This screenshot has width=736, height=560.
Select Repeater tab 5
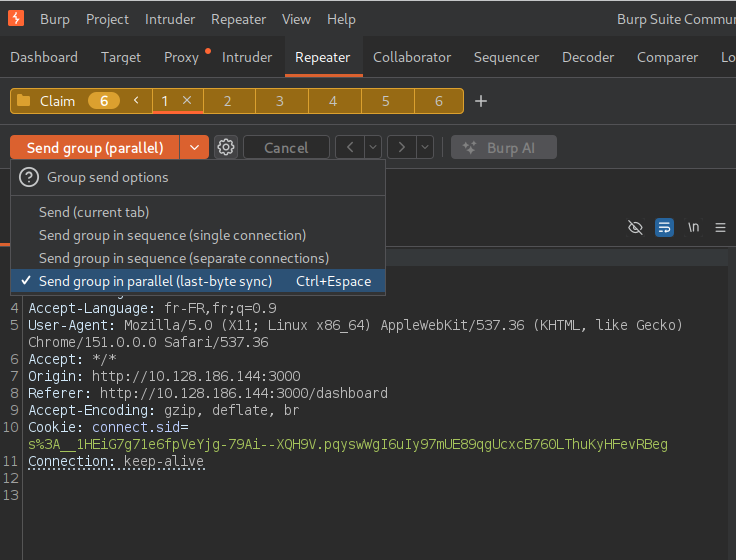click(x=385, y=101)
